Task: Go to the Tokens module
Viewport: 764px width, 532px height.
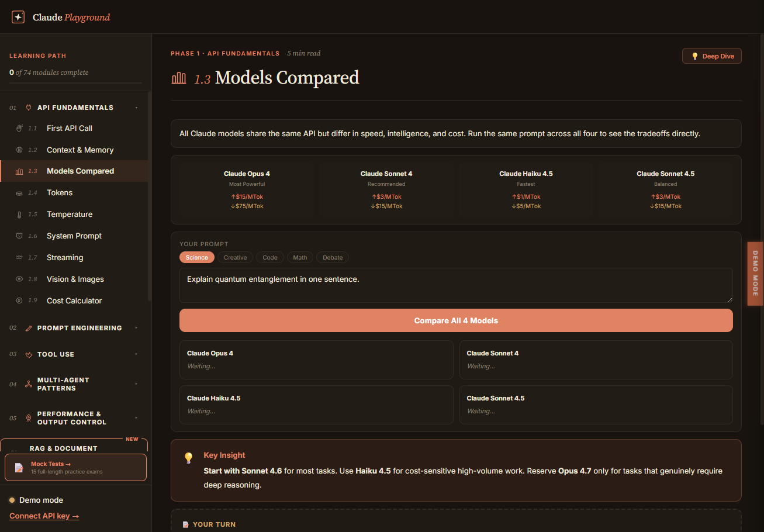Action: click(x=74, y=193)
